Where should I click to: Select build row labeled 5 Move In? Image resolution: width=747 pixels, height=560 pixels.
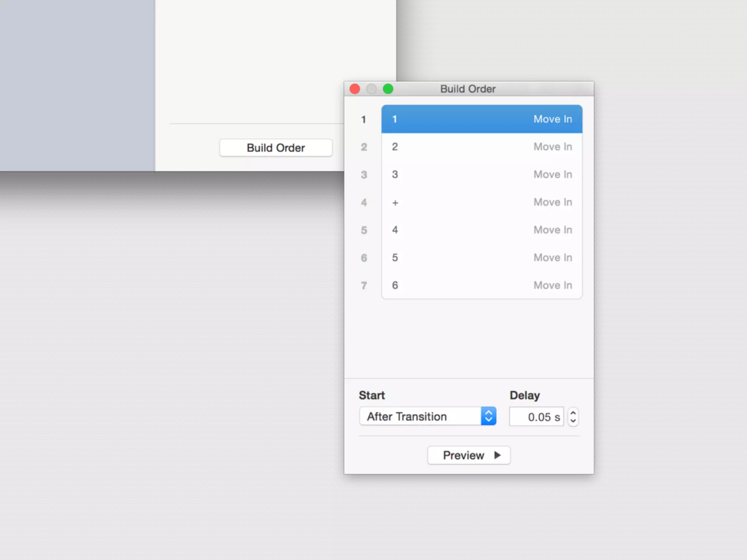pos(481,257)
